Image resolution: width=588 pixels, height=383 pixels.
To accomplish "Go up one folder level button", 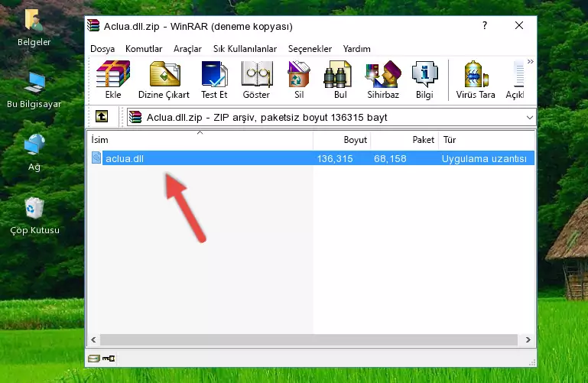I will 102,116.
